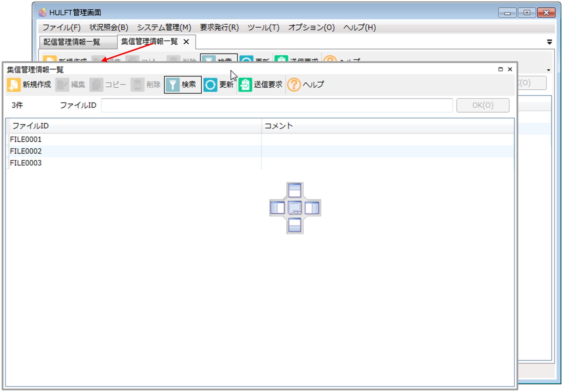Screen dimensions: 563x392
Task: Click the 更新 refresh icon
Action: click(x=210, y=85)
